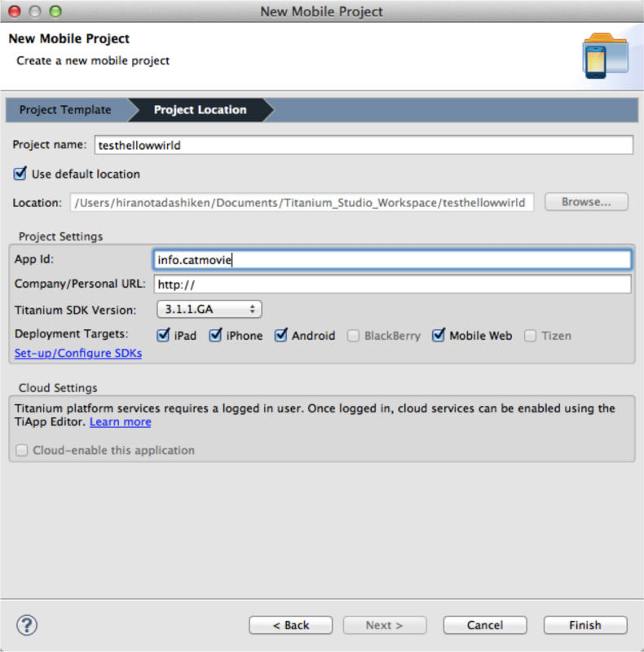Uncheck the Use default location checkbox
Screen dimensions: 644x652
point(20,174)
